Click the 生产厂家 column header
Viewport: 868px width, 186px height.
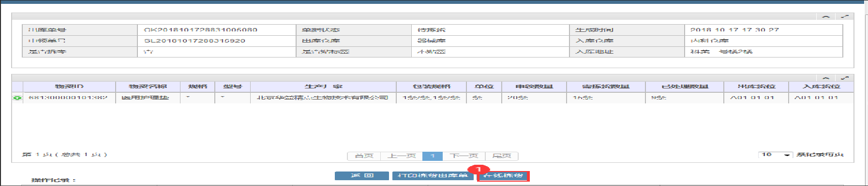coord(323,86)
